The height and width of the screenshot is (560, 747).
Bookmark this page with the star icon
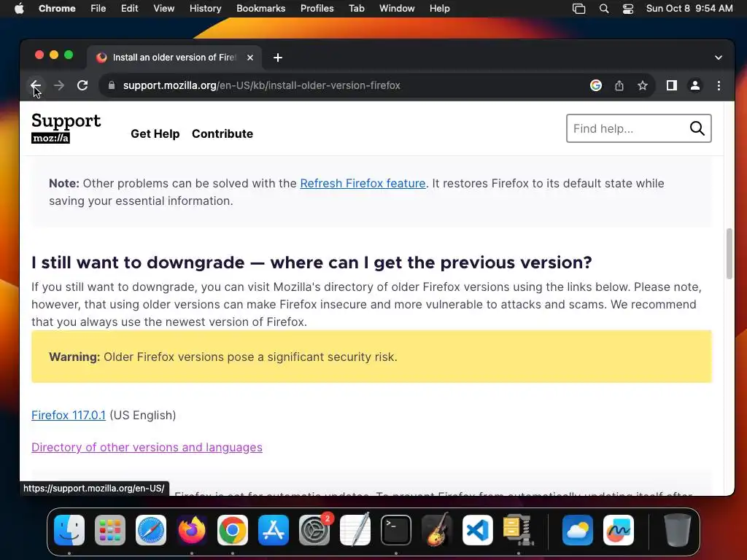coord(643,86)
